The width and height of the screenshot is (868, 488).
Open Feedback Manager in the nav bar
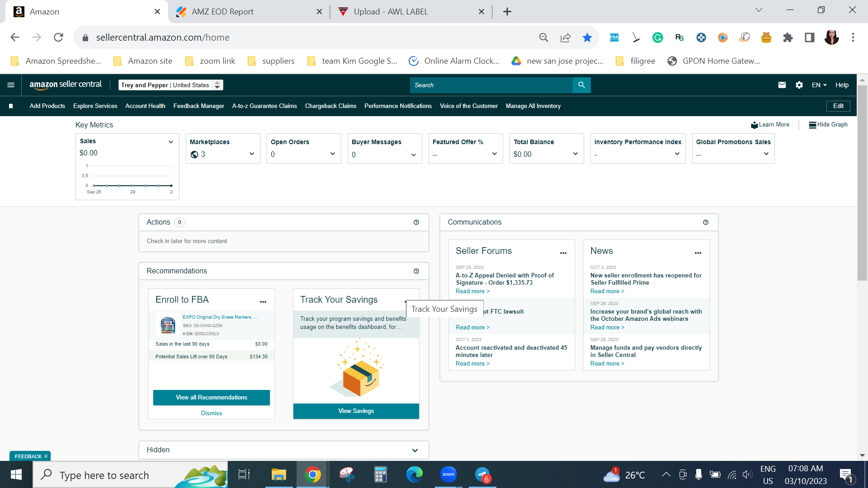point(199,106)
